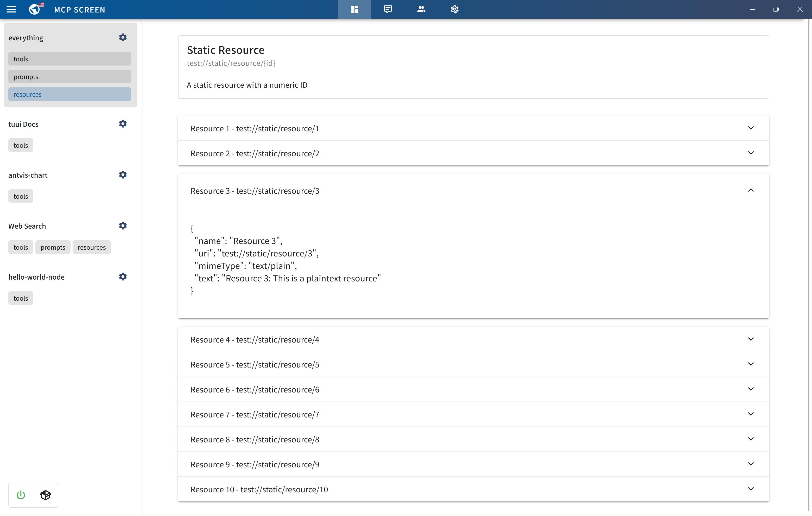Expand the Resource 1 entry
812x516 pixels.
[751, 128]
